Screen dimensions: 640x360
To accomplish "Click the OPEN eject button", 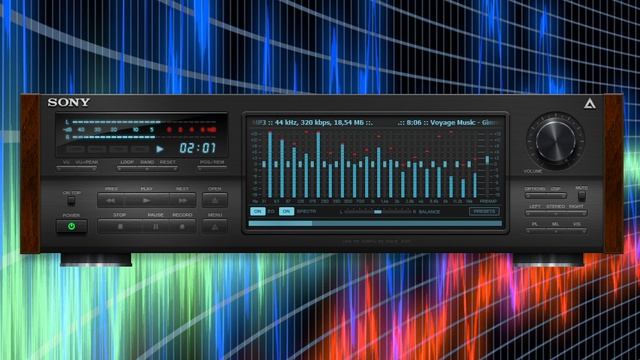I will pos(215,200).
